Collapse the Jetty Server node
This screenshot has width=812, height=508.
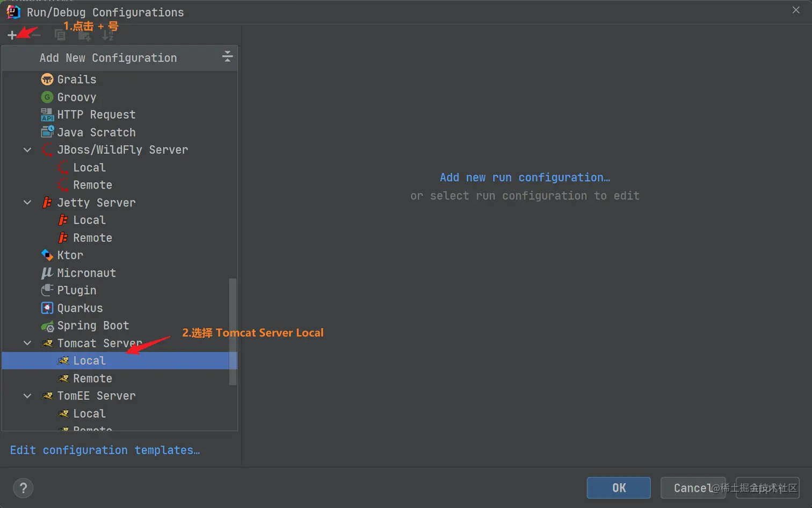click(27, 203)
